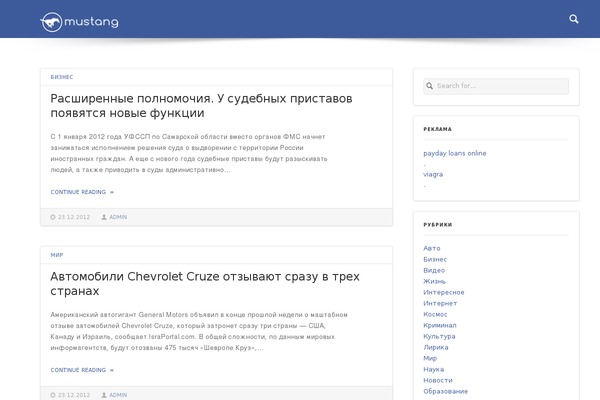Viewport: 600px width, 400px height.
Task: Click the 'viagra' ad link
Action: point(433,174)
